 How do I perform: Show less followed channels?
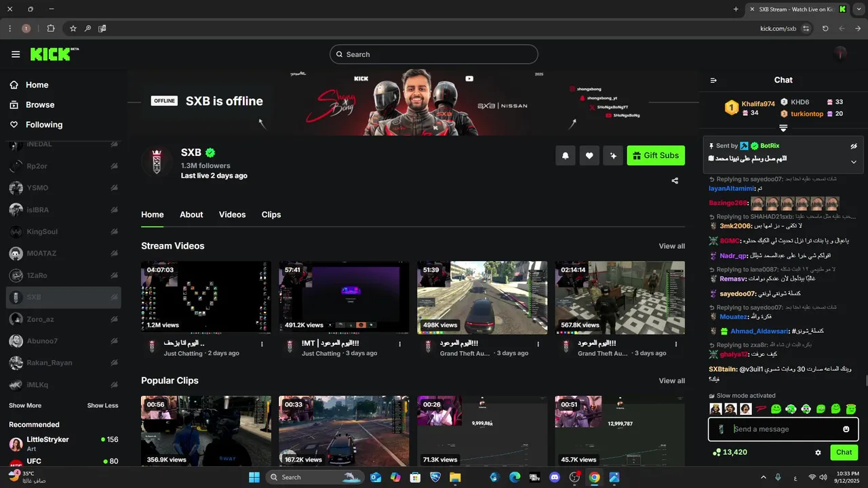(102, 405)
